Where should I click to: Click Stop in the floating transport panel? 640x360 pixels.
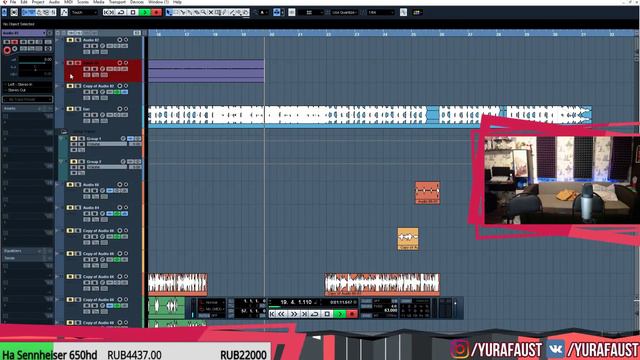(x=327, y=314)
